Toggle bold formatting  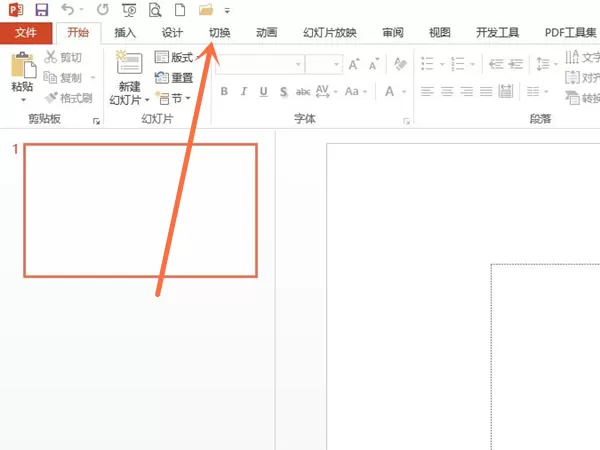(x=224, y=91)
